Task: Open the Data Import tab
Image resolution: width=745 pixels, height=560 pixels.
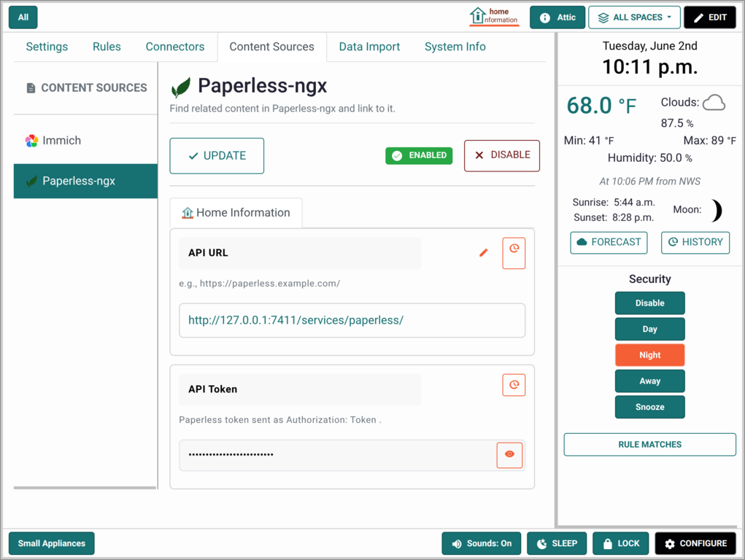Action: 369,47
